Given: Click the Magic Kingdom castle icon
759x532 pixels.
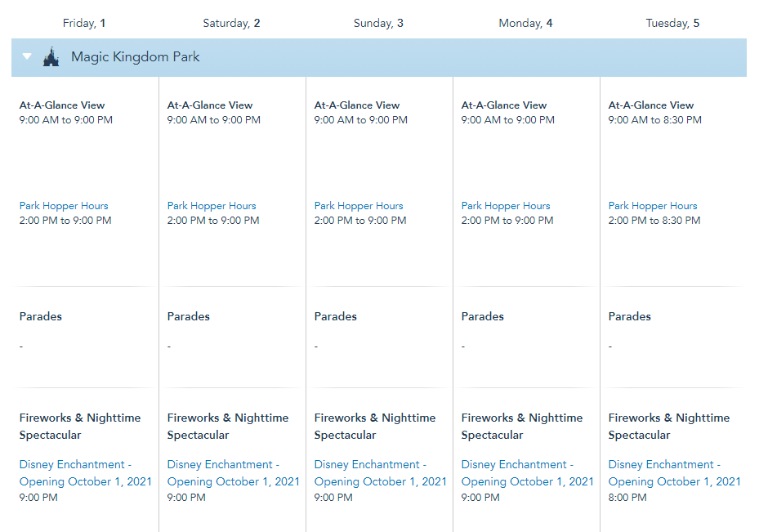Looking at the screenshot, I should [x=51, y=57].
